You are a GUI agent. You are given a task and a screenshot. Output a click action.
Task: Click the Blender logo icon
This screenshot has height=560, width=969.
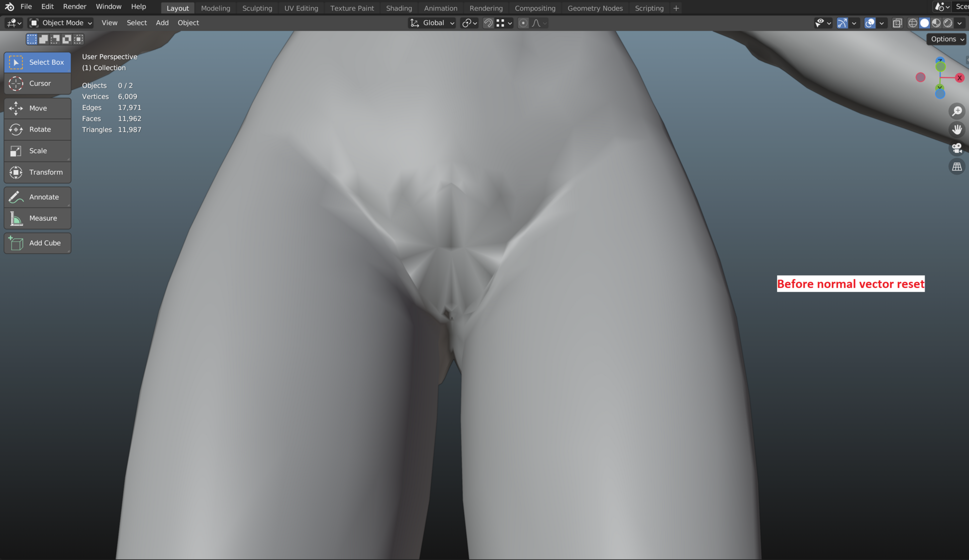pos(9,7)
